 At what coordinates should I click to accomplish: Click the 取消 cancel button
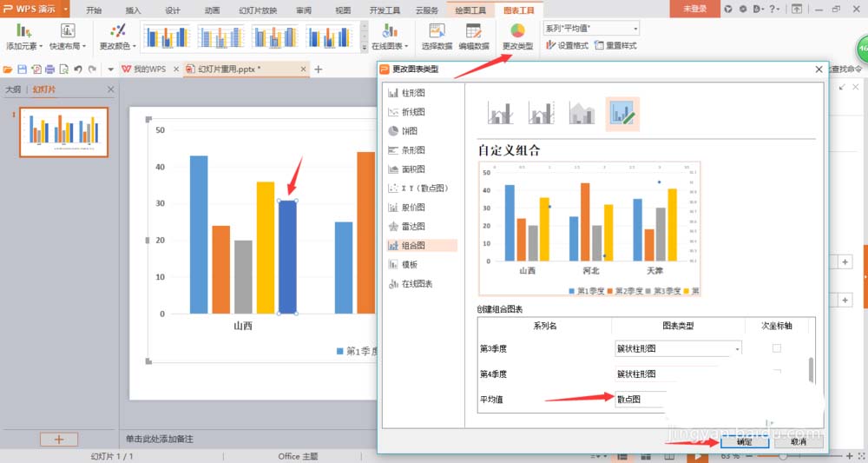(799, 441)
